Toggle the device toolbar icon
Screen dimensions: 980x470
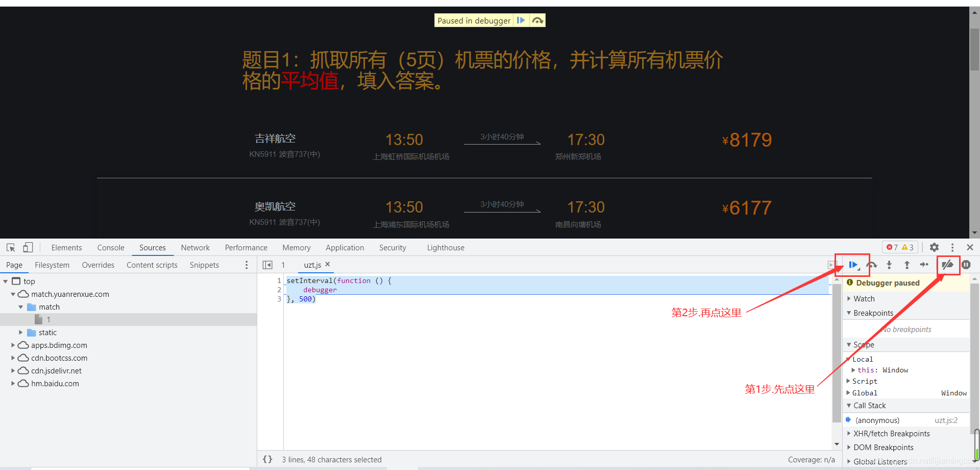point(28,248)
